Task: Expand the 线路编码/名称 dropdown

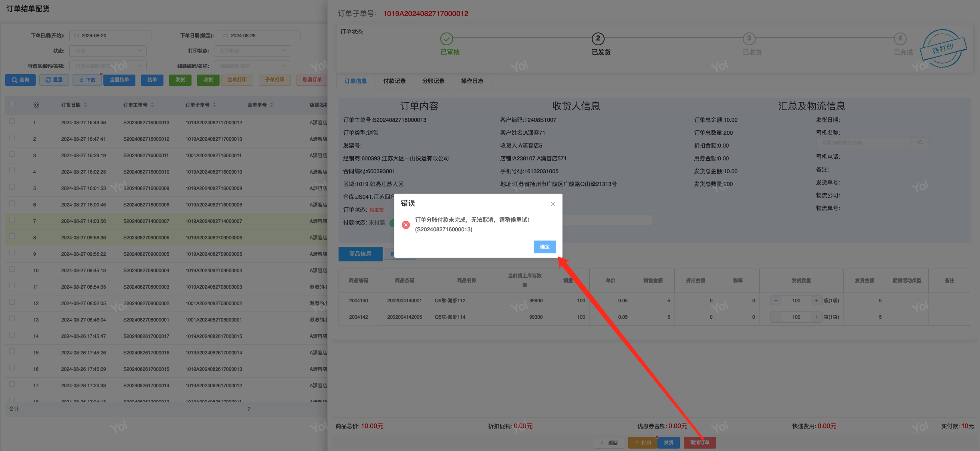Action: pos(252,66)
